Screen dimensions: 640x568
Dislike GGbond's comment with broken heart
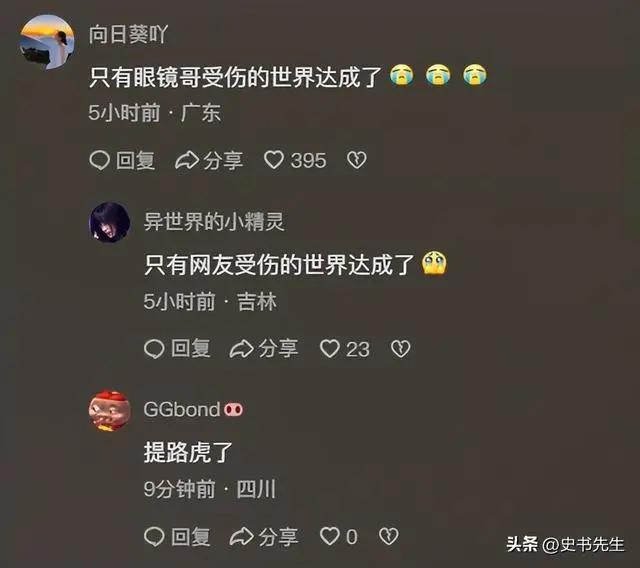tap(389, 536)
